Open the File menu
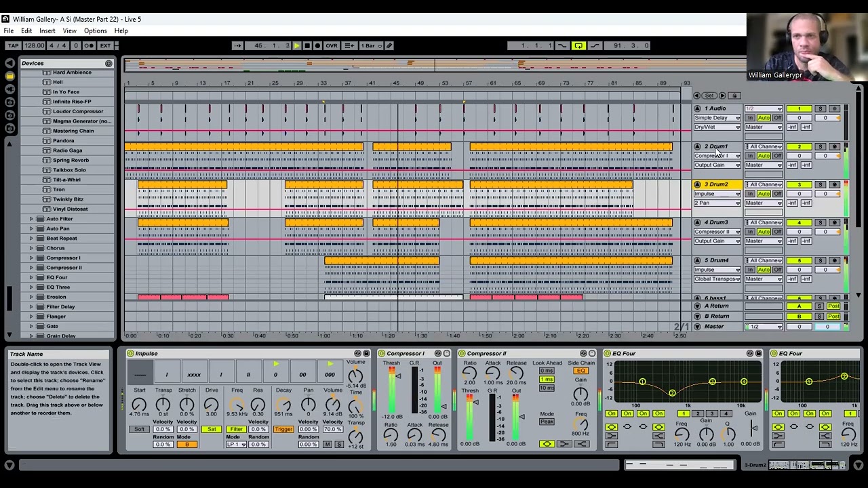Image resolution: width=868 pixels, height=488 pixels. pyautogui.click(x=9, y=31)
